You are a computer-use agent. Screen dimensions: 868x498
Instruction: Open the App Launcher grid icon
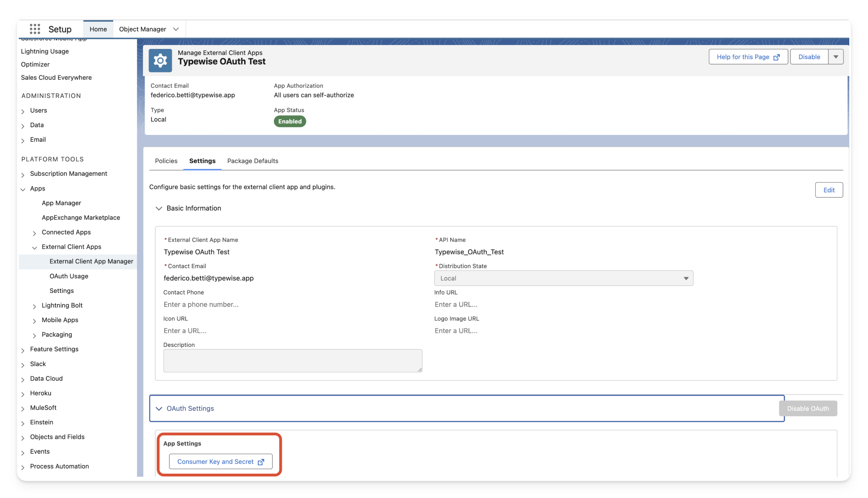[x=35, y=29]
